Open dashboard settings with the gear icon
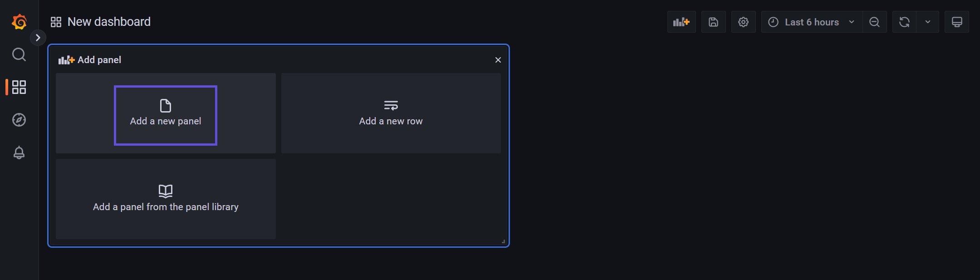This screenshot has height=280, width=980. [744, 21]
